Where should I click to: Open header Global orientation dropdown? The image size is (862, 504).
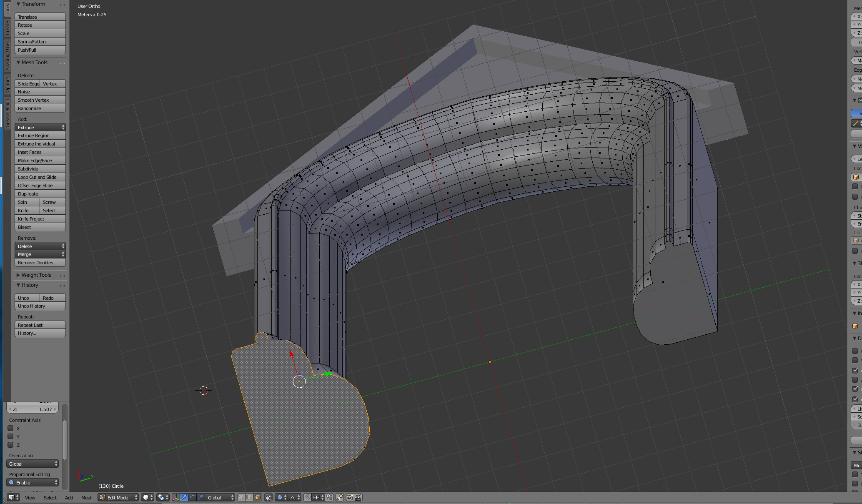pos(221,497)
